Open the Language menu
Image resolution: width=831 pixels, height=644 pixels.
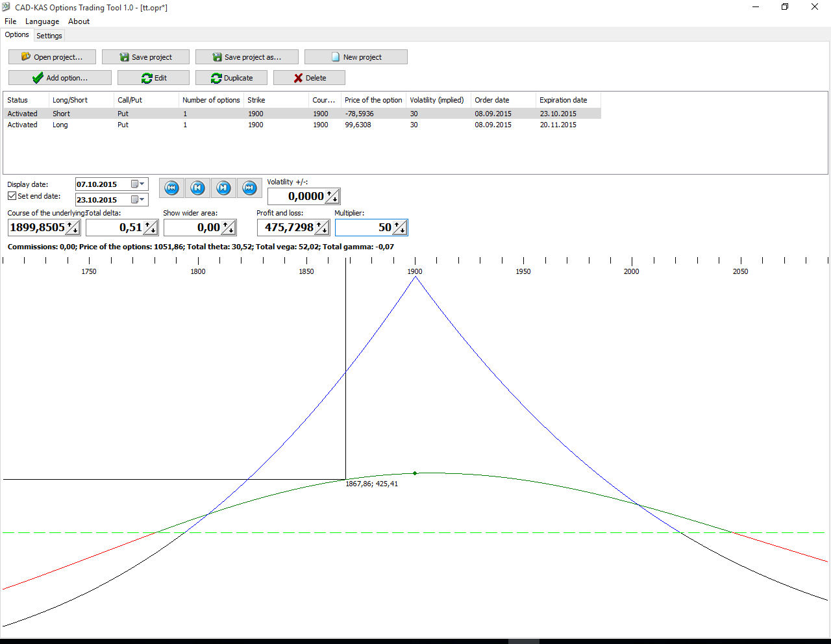[x=42, y=21]
